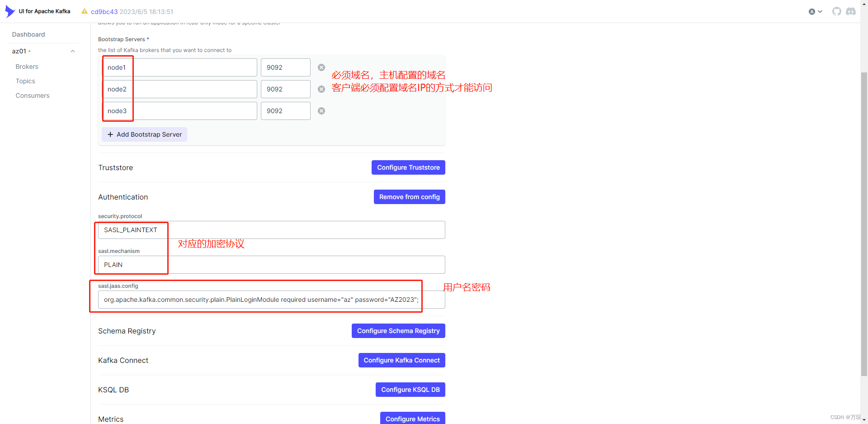
Task: Click Configure Kafka Connect button
Action: pyautogui.click(x=401, y=360)
